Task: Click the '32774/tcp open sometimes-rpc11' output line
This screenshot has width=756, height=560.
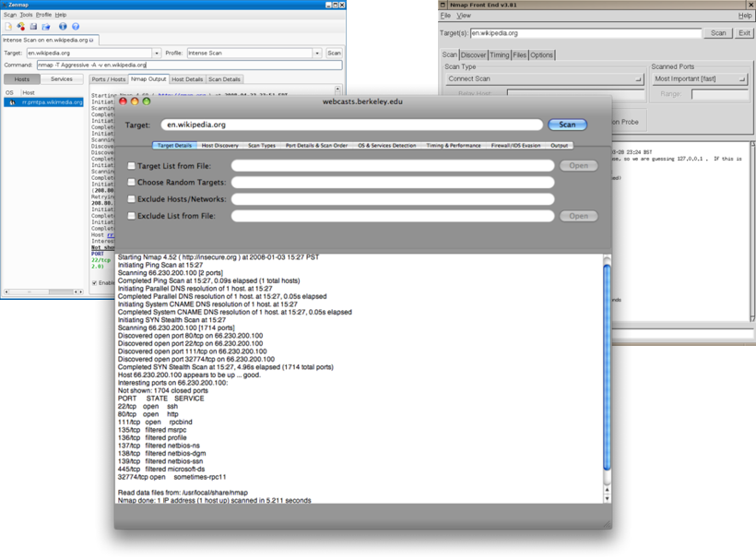Action: [171, 477]
